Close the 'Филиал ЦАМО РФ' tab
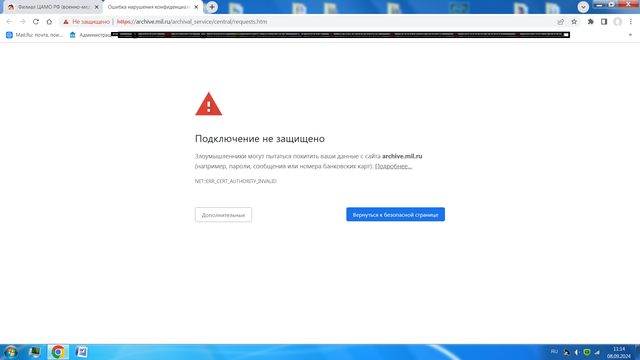 pos(97,7)
